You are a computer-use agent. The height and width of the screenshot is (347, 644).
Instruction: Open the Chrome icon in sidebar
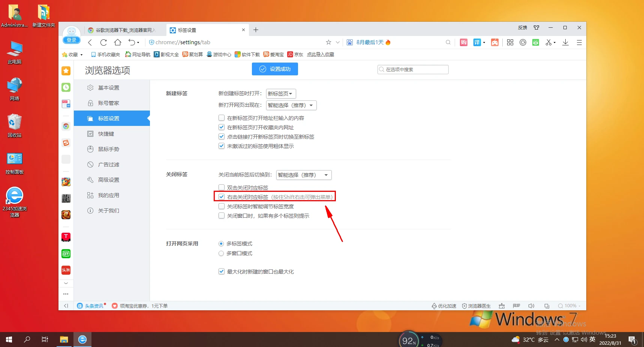pos(66,126)
